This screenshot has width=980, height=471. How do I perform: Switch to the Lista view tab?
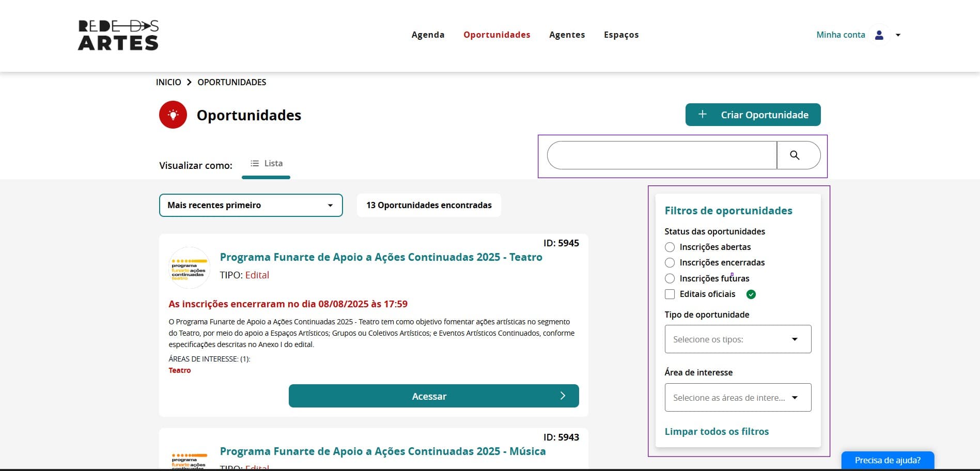pyautogui.click(x=267, y=164)
